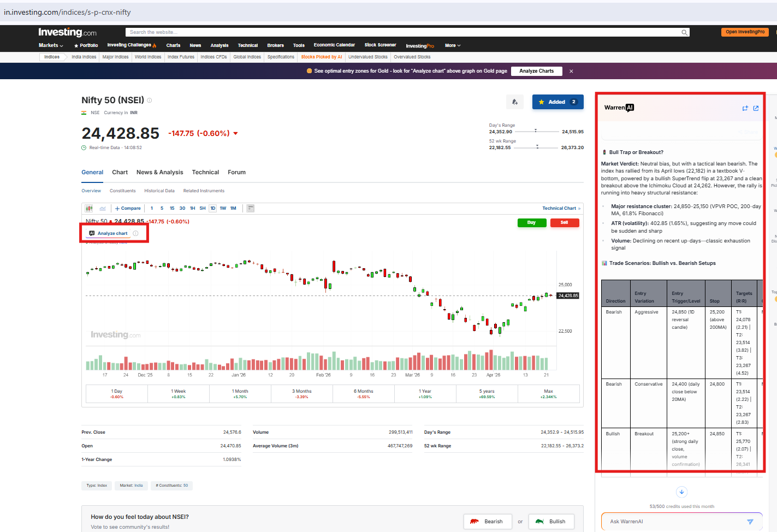Select the 1W chart interval

pos(223,208)
